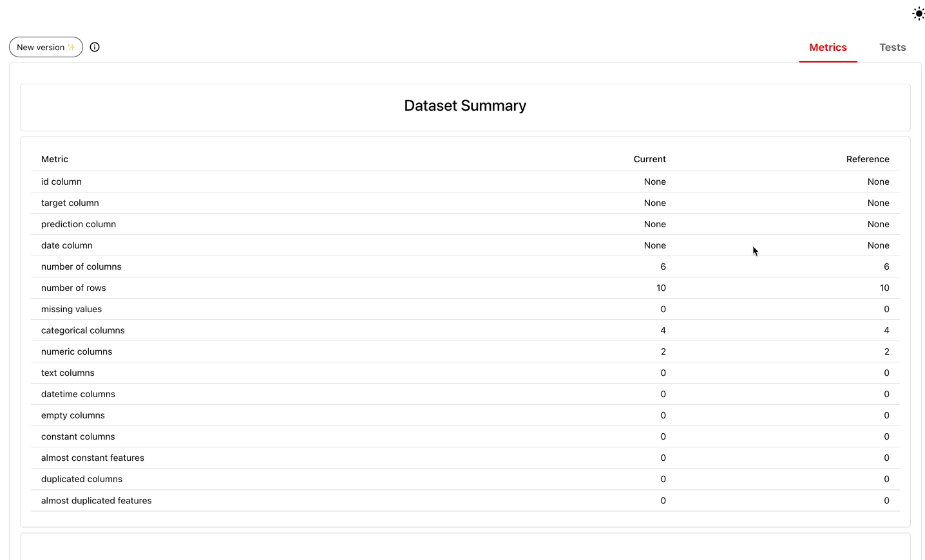
Task: Sort by the Metric column header
Action: (54, 159)
